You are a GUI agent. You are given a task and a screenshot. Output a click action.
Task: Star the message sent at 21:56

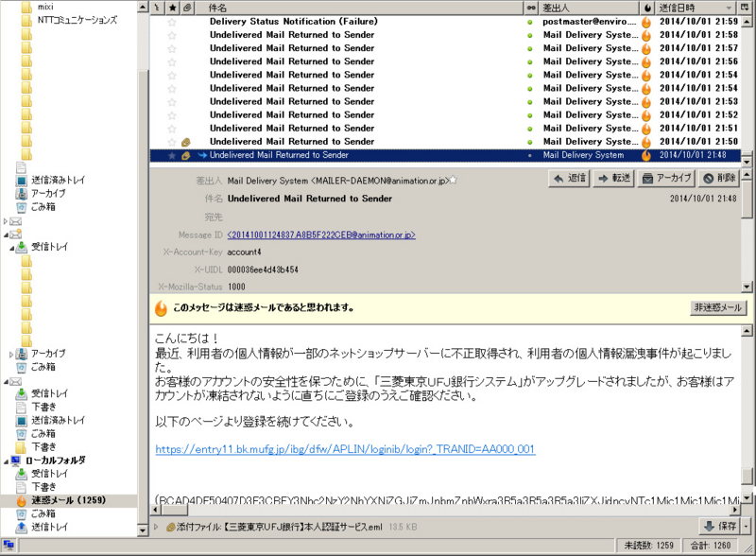172,61
